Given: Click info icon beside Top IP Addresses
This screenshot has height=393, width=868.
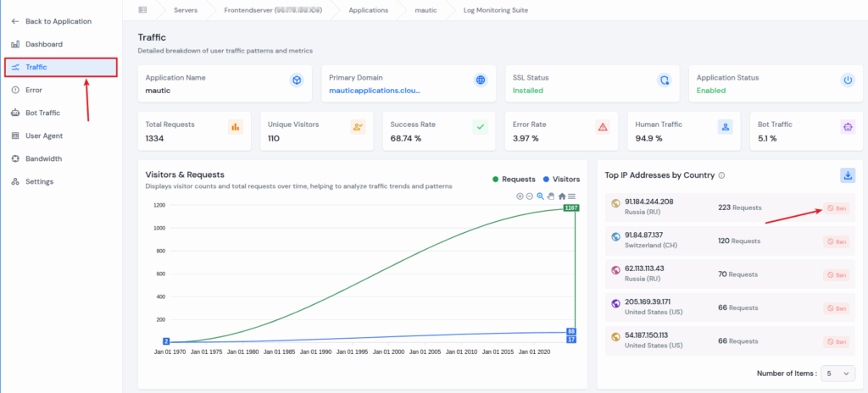Looking at the screenshot, I should tap(721, 175).
